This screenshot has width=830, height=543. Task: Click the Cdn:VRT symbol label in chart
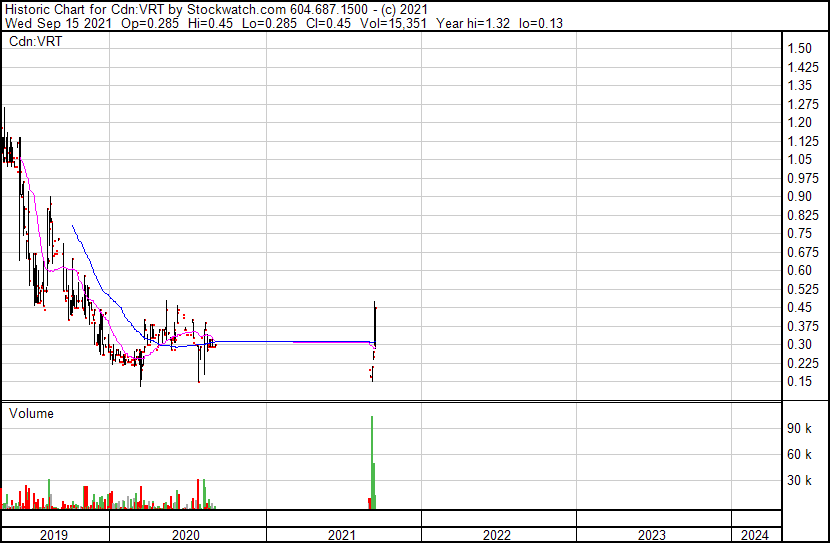click(36, 42)
